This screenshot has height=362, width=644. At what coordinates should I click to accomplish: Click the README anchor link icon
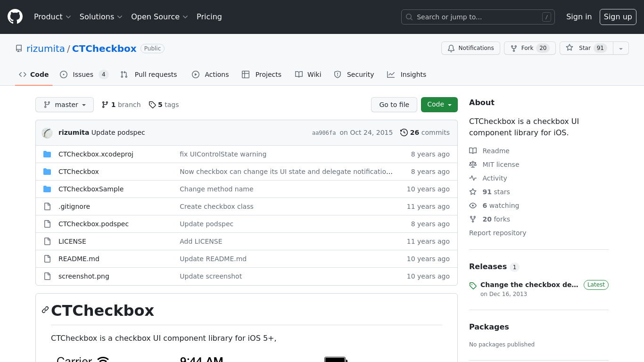click(x=45, y=310)
